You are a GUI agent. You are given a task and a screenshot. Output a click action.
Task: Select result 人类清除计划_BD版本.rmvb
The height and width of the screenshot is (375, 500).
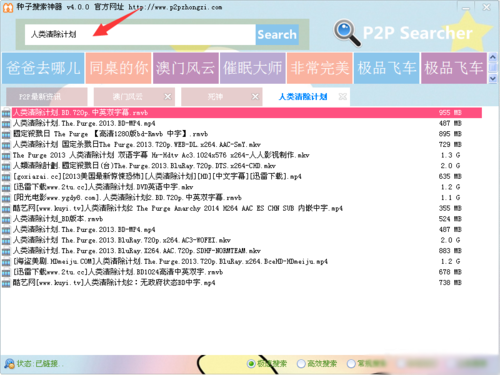pyautogui.click(x=247, y=219)
